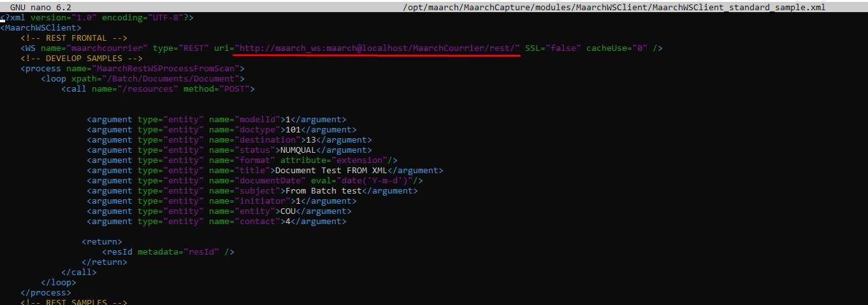Click the type="REST" attribute

pyautogui.click(x=180, y=48)
